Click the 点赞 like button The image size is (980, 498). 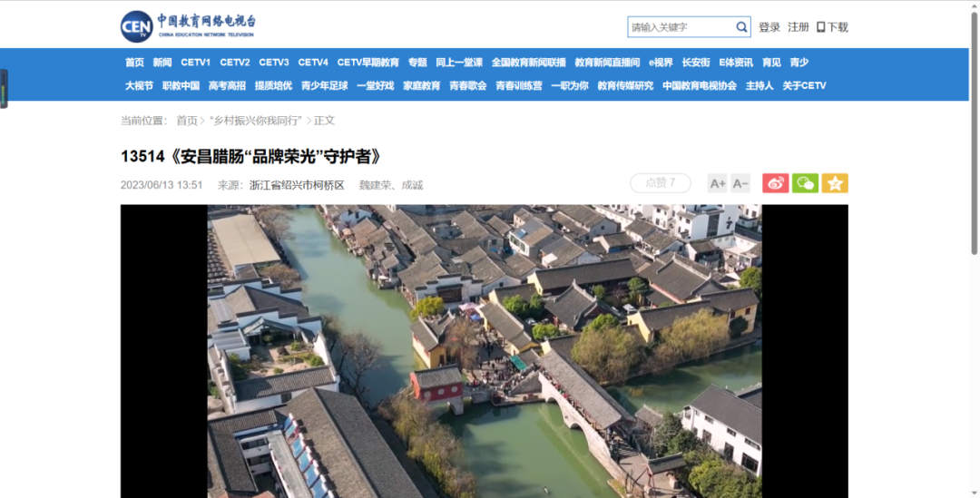point(660,183)
